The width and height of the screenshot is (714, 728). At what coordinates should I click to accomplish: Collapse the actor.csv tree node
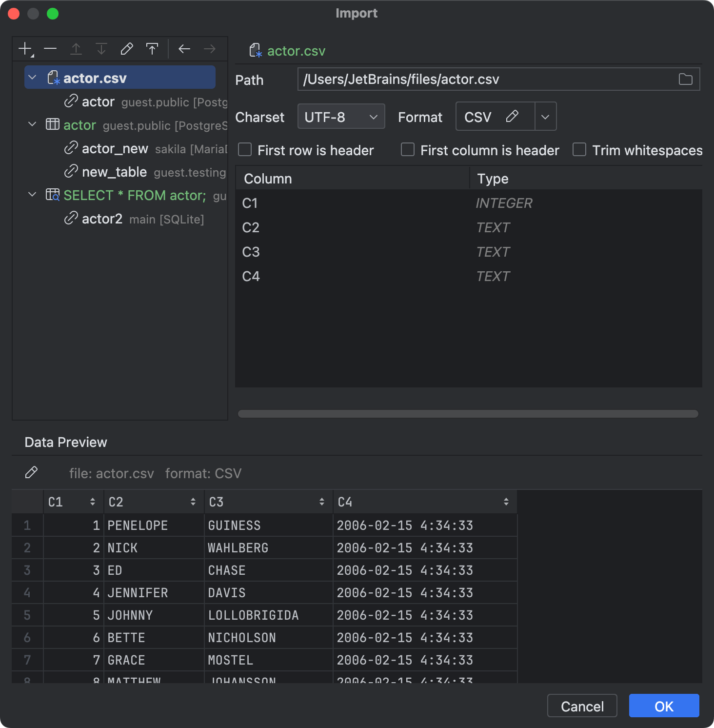(x=32, y=77)
